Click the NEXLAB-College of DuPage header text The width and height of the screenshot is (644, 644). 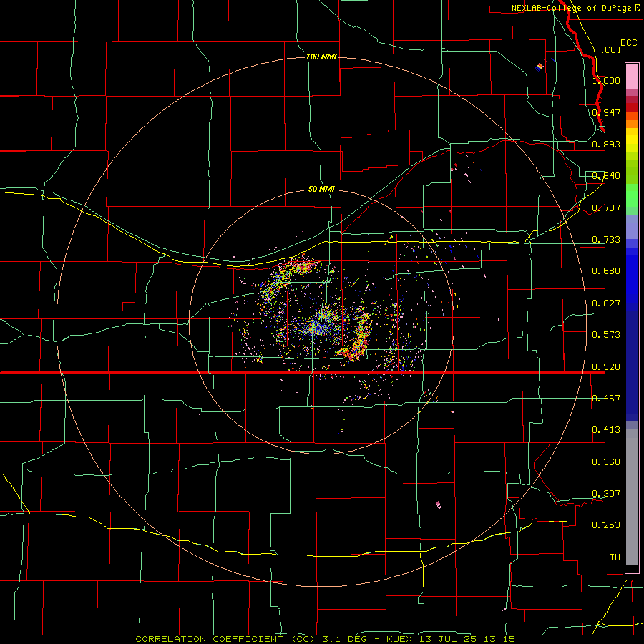pos(571,8)
